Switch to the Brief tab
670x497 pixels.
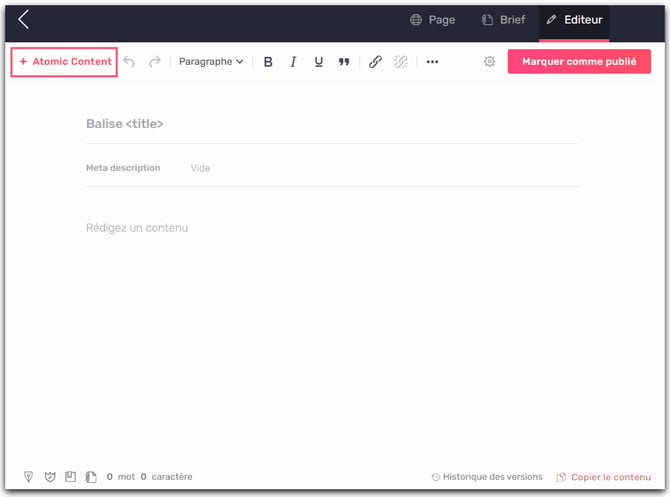point(503,20)
